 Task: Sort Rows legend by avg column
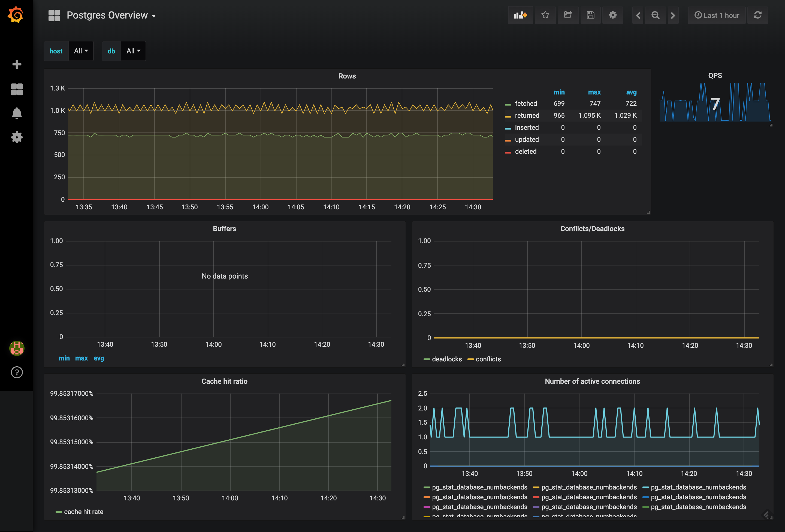pyautogui.click(x=631, y=92)
